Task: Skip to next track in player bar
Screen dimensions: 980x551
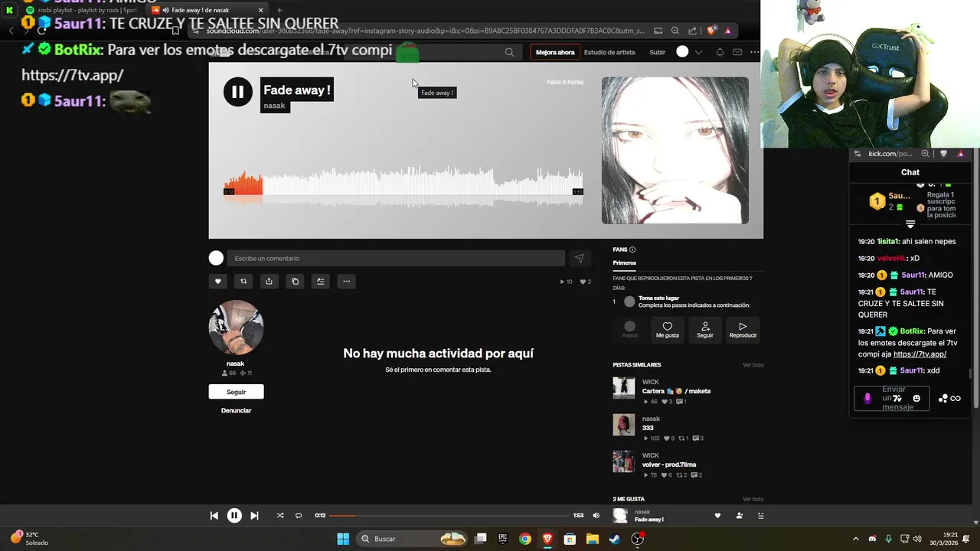Action: coord(254,516)
